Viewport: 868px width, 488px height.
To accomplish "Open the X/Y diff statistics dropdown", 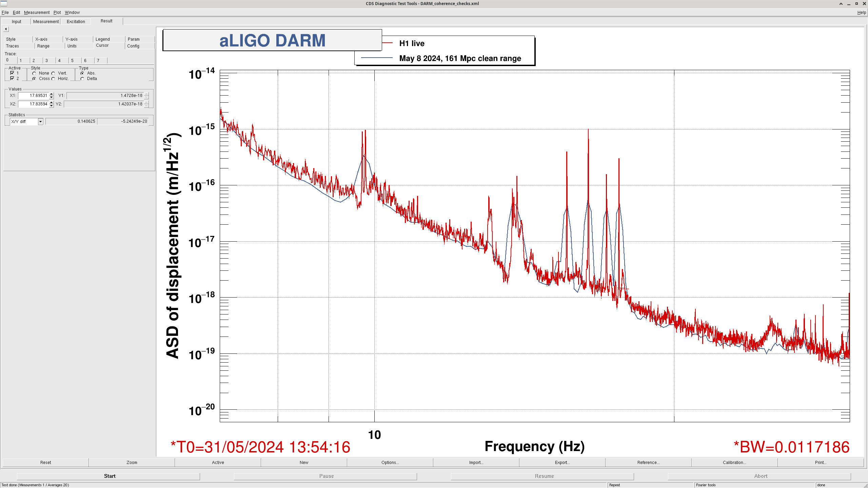I will point(40,121).
